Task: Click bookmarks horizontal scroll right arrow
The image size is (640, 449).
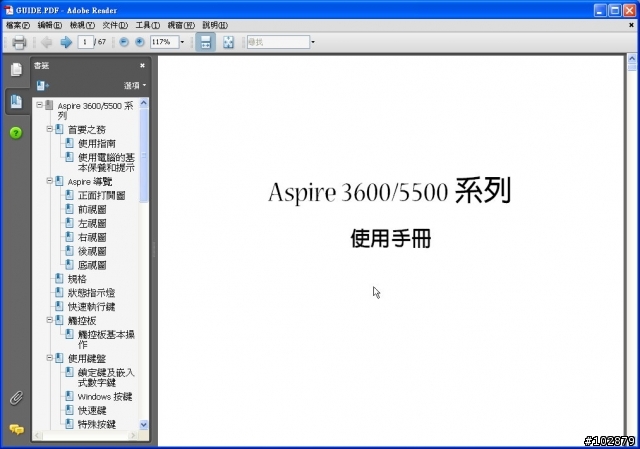Action: (132, 436)
